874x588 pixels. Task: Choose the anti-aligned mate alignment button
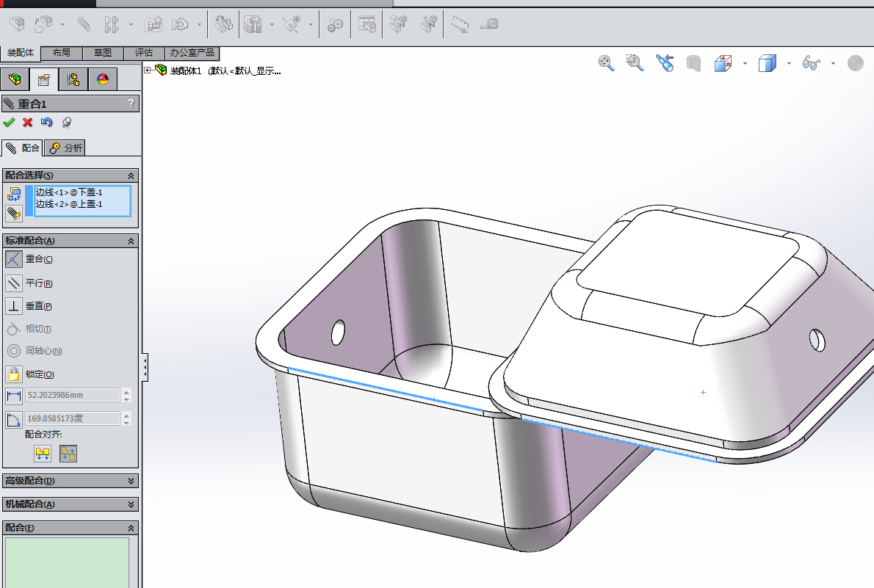point(68,453)
